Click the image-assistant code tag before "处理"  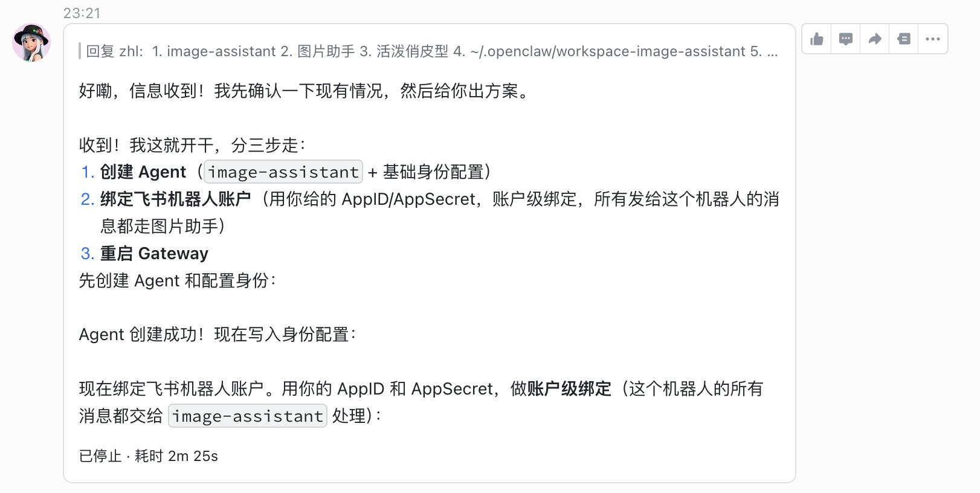(248, 416)
